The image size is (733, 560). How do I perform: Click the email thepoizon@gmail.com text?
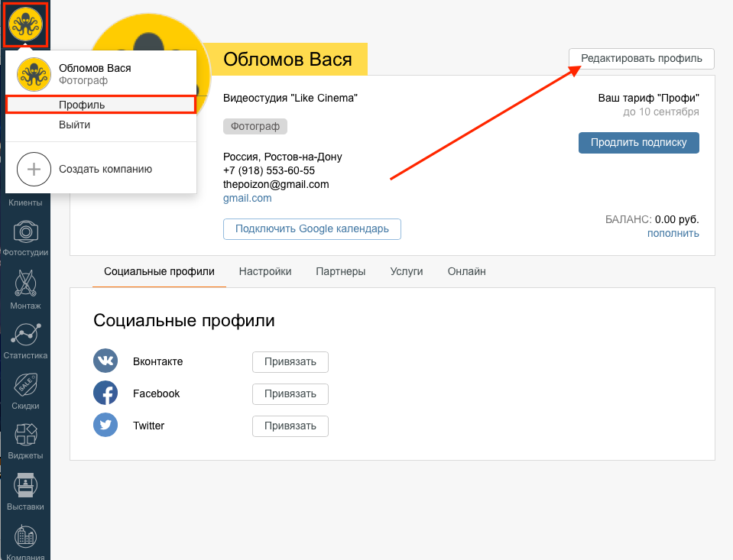276,184
